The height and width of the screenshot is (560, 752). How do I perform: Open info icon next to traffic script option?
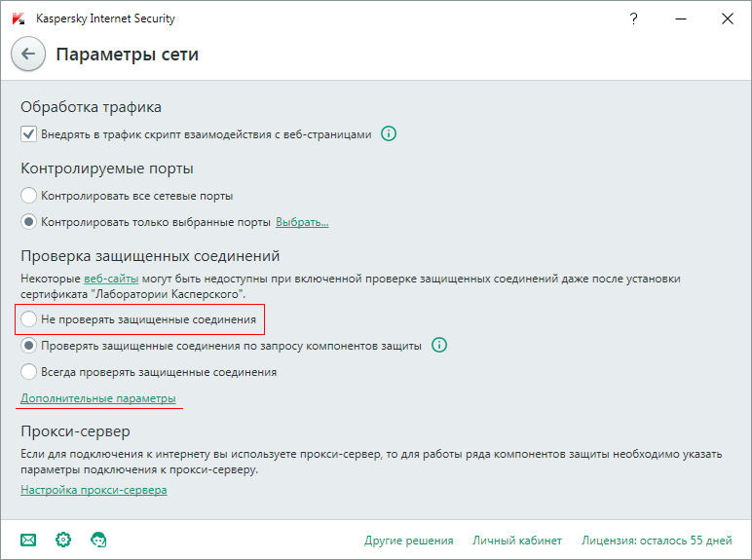(389, 133)
